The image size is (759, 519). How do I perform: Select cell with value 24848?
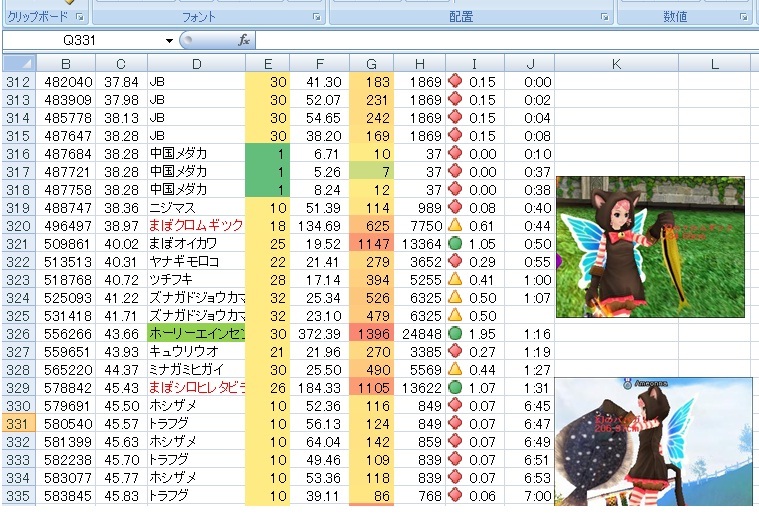click(x=420, y=334)
